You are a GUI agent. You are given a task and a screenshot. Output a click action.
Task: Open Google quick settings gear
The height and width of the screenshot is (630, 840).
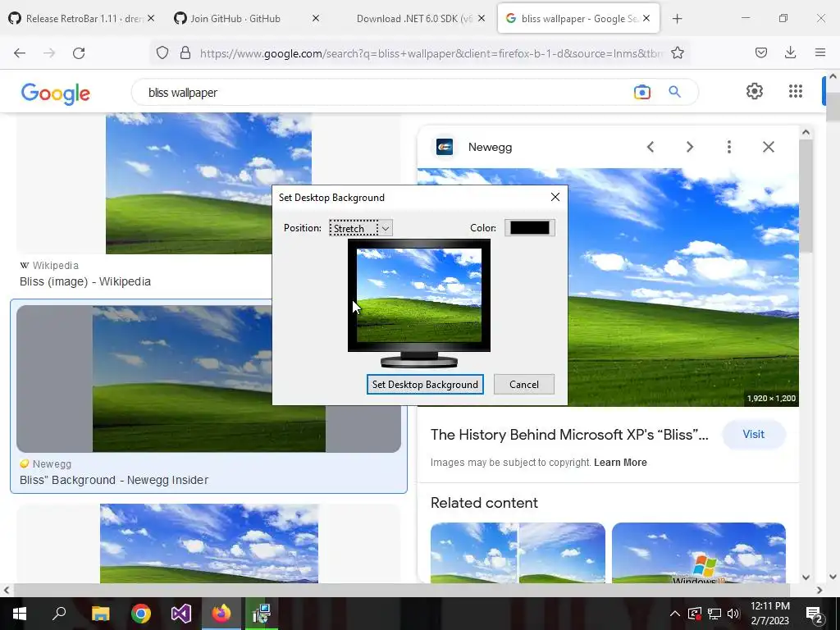click(755, 91)
